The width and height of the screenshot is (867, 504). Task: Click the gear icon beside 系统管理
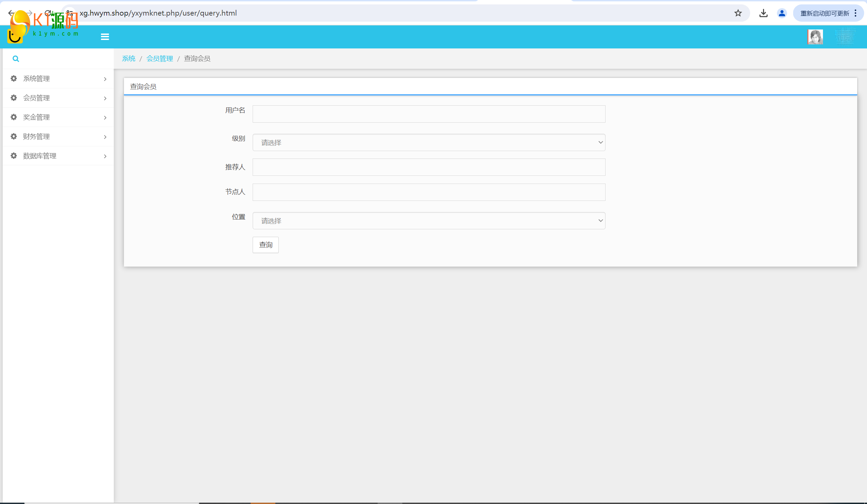[14, 79]
